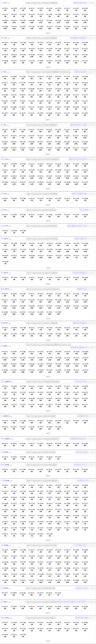Select the 04-29(수) cell in the 세무사 section
Image resolution: width=96 pixels, height=644 pixels.
[x=5, y=623]
